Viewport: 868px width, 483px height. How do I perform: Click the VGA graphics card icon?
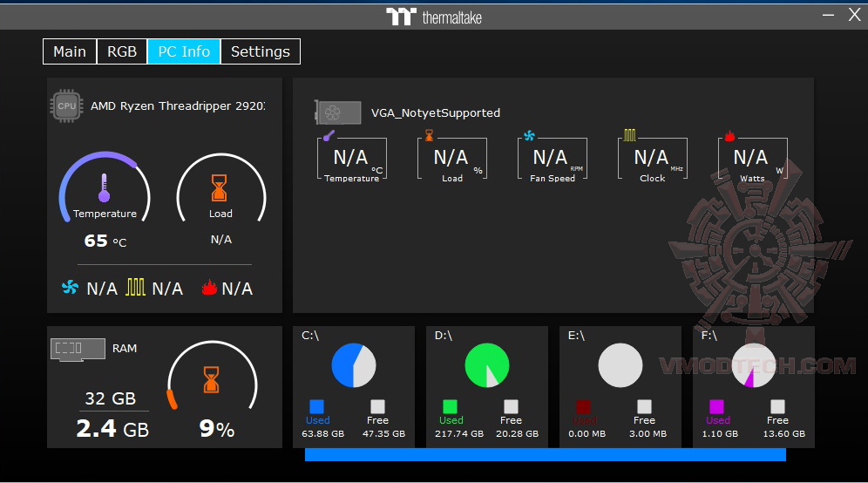(x=337, y=112)
